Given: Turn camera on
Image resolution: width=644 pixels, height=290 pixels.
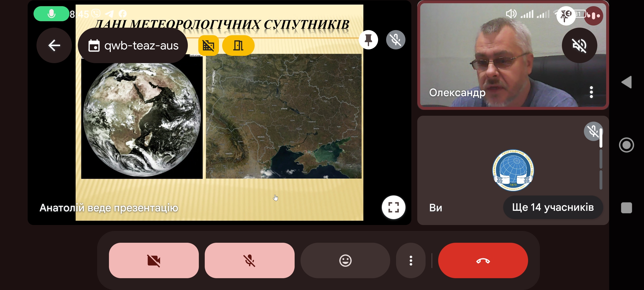Looking at the screenshot, I should point(154,260).
